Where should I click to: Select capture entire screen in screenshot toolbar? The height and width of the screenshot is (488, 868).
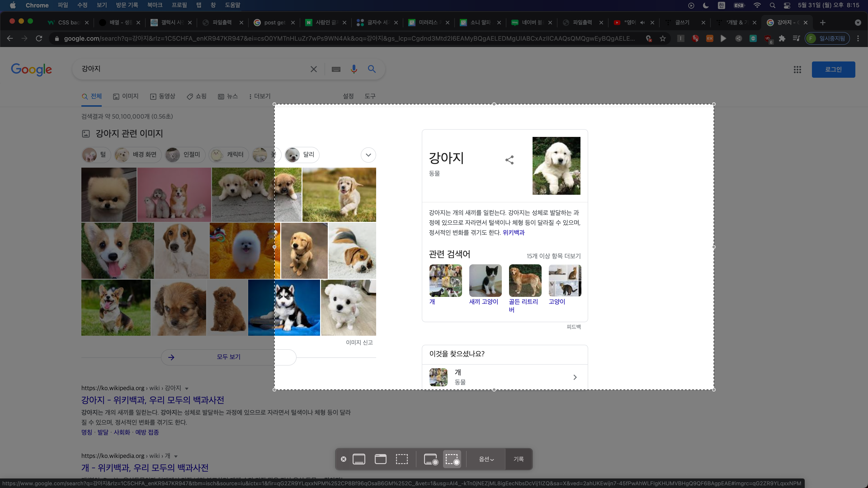(359, 459)
